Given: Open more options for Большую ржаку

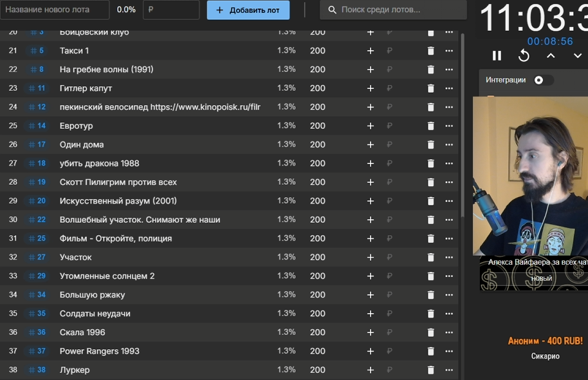Looking at the screenshot, I should [x=449, y=295].
